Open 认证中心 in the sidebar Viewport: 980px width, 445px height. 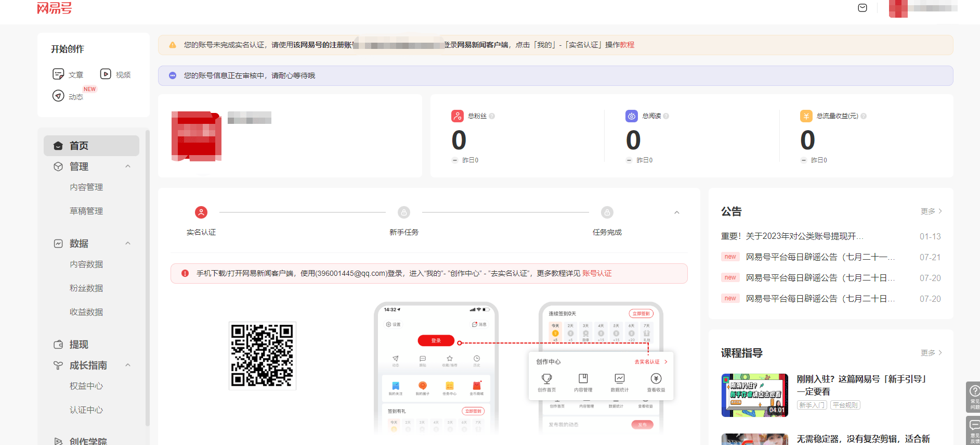[x=86, y=410]
